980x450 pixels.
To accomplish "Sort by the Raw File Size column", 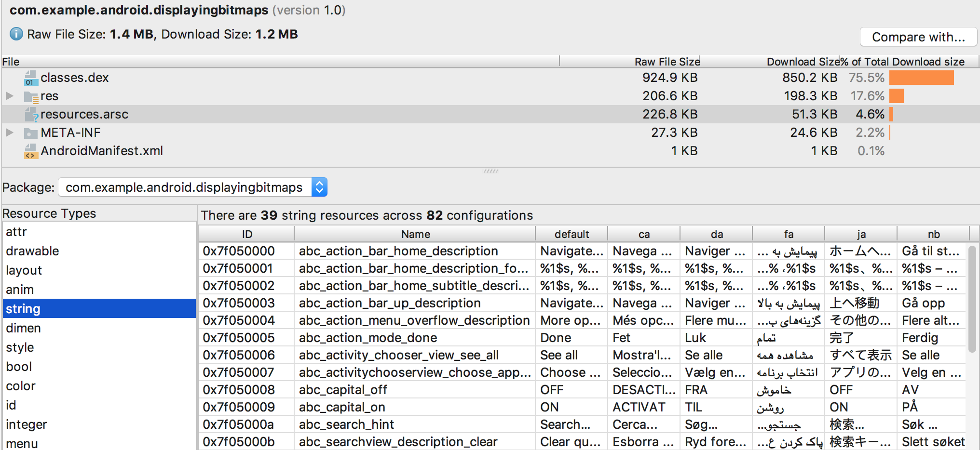I will tap(667, 61).
